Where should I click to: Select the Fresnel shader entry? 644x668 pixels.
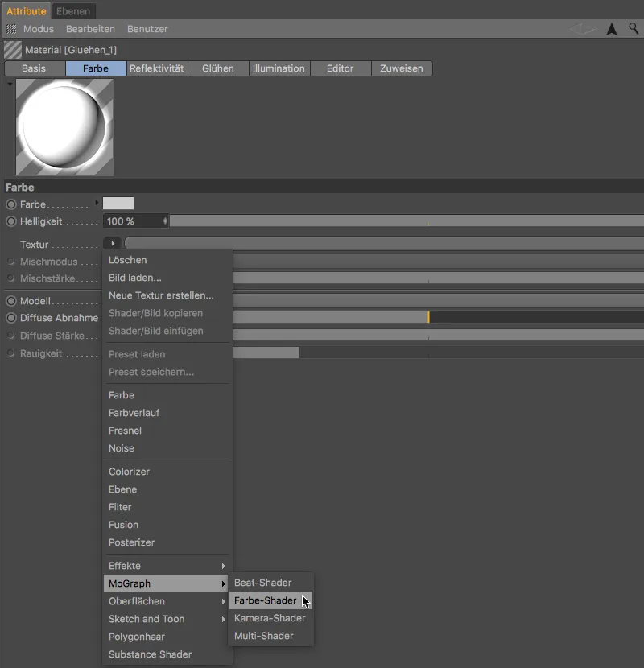point(167,431)
